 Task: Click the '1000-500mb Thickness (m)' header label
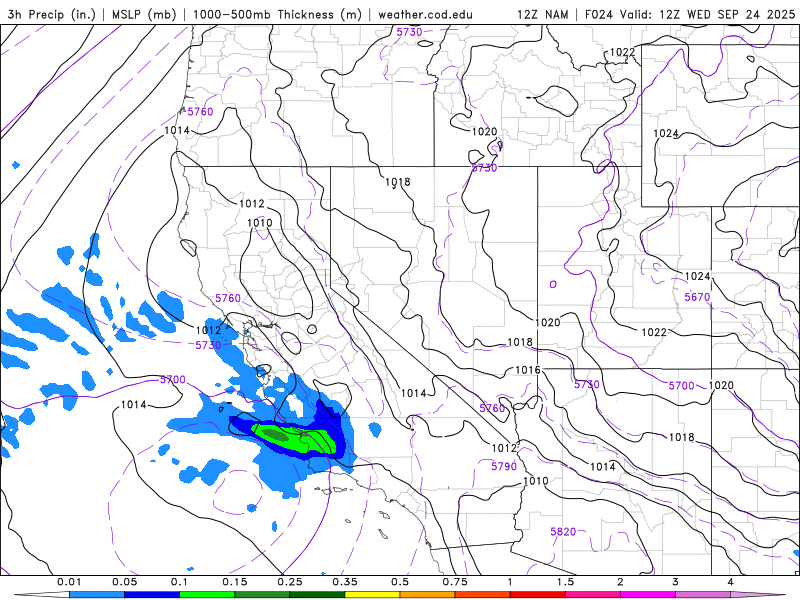pos(277,14)
